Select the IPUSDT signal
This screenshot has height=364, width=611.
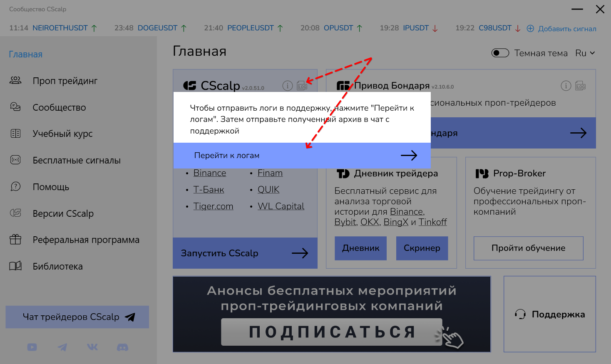416,28
